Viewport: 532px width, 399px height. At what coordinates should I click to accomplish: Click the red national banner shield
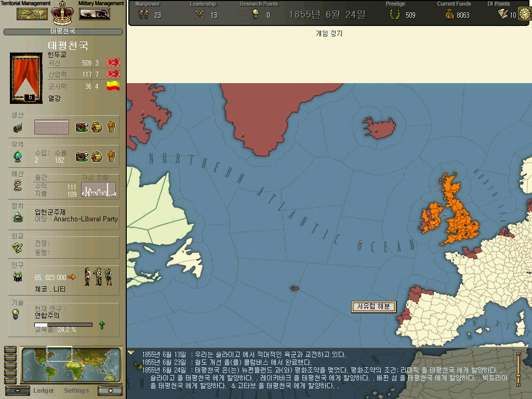(26, 78)
